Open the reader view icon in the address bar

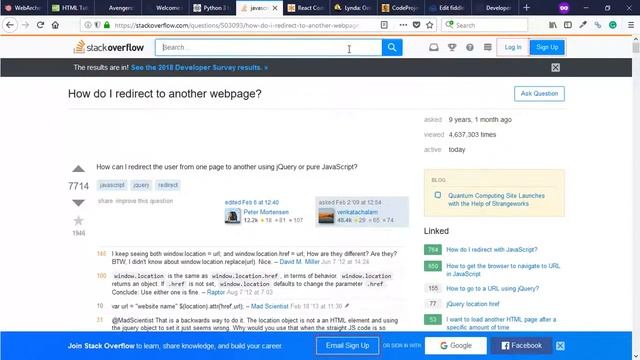pyautogui.click(x=384, y=25)
